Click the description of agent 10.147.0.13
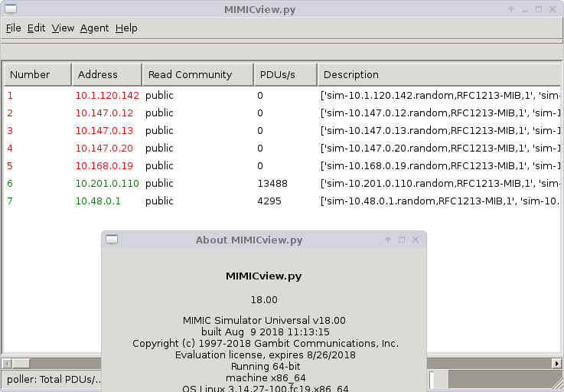 [x=440, y=131]
